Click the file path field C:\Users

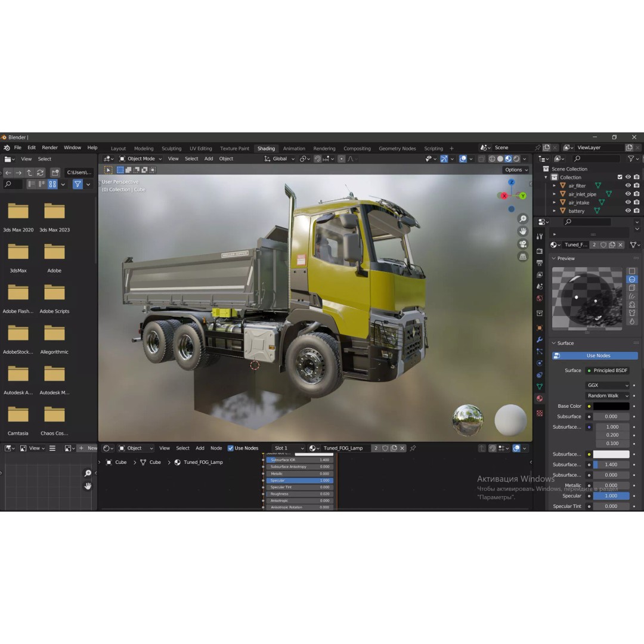click(79, 172)
